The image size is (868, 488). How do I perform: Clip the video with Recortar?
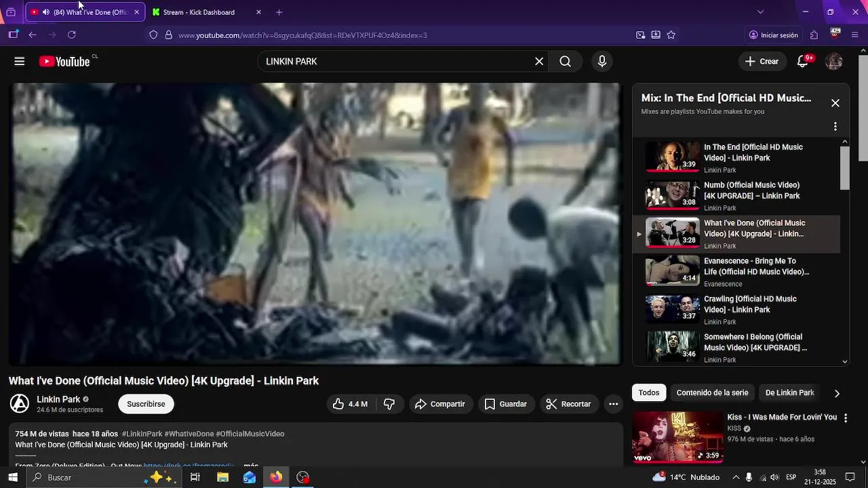568,404
